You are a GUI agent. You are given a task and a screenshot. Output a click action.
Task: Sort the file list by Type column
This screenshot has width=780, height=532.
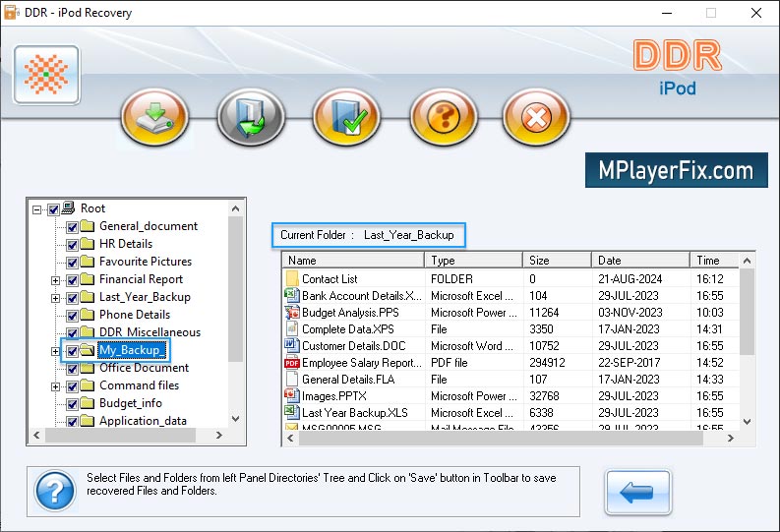point(473,261)
